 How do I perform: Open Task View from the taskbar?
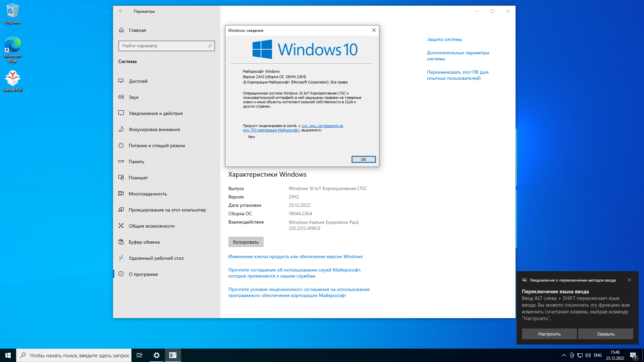[x=140, y=355]
